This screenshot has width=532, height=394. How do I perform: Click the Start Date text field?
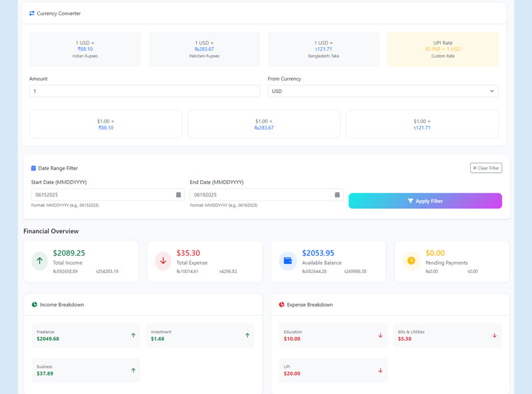click(102, 195)
